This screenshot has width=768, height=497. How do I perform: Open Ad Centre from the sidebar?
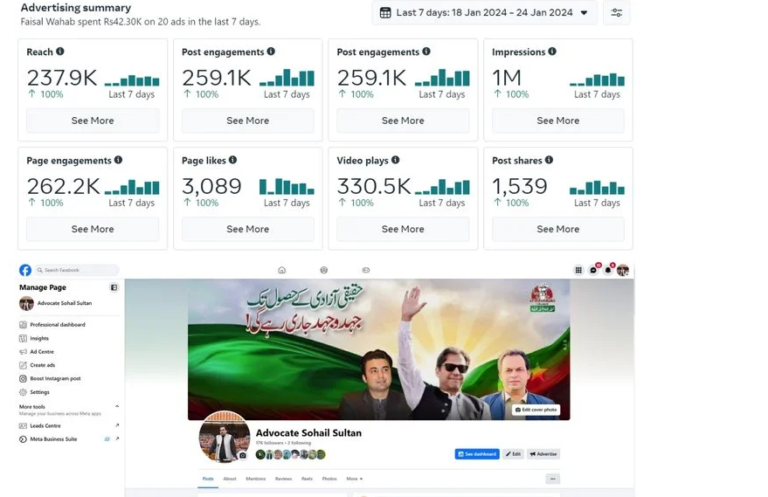41,352
